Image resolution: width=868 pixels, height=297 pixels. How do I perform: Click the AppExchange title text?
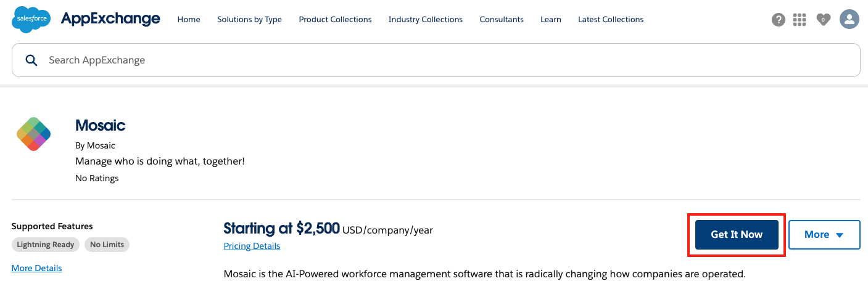(x=110, y=18)
